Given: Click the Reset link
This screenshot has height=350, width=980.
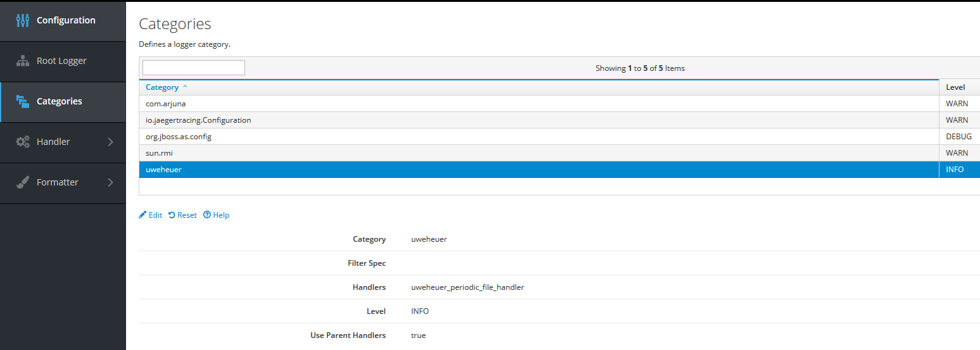Looking at the screenshot, I should (187, 215).
